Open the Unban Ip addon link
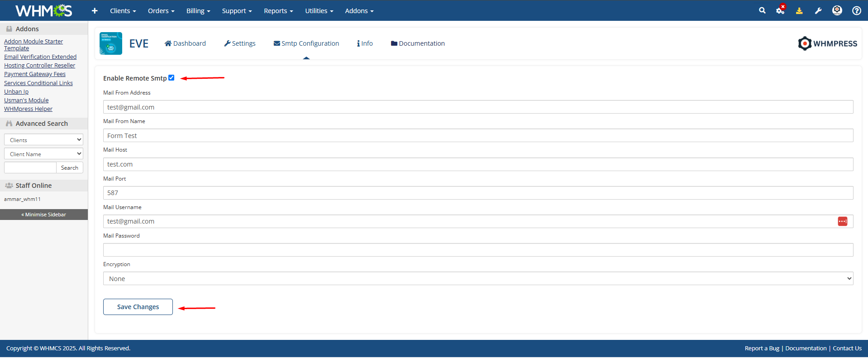The height and width of the screenshot is (358, 868). click(x=16, y=91)
